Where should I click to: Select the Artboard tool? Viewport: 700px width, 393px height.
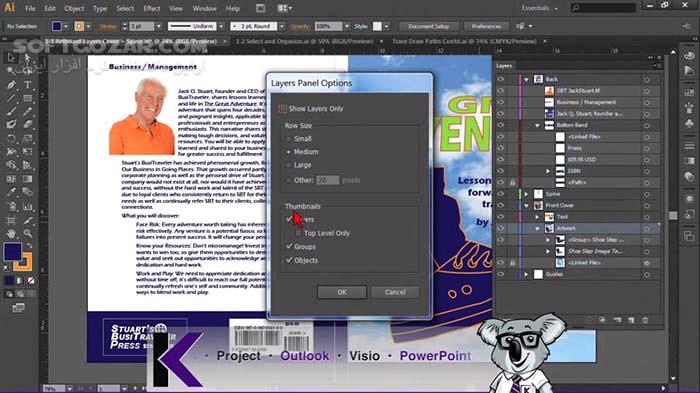[11, 220]
